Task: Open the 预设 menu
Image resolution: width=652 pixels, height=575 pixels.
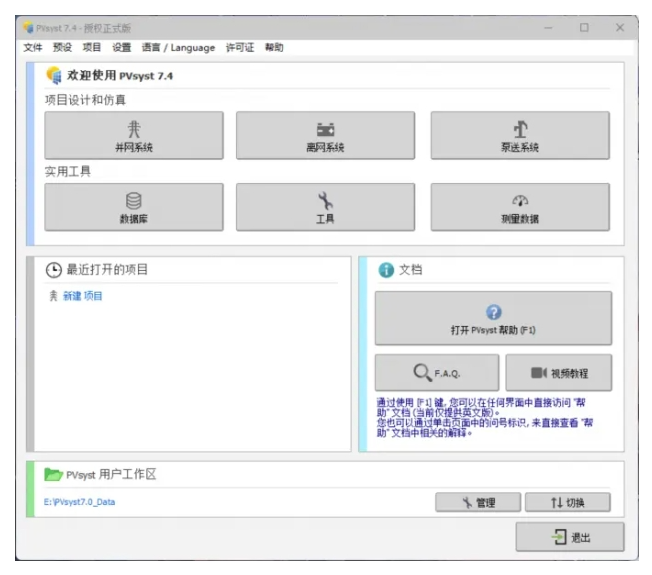Action: 62,47
